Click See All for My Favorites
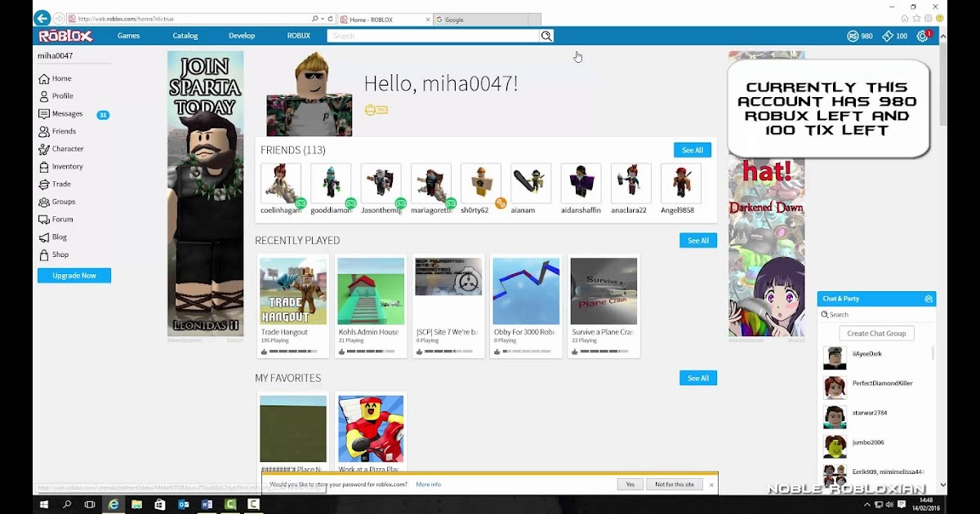The image size is (980, 514). click(x=698, y=379)
